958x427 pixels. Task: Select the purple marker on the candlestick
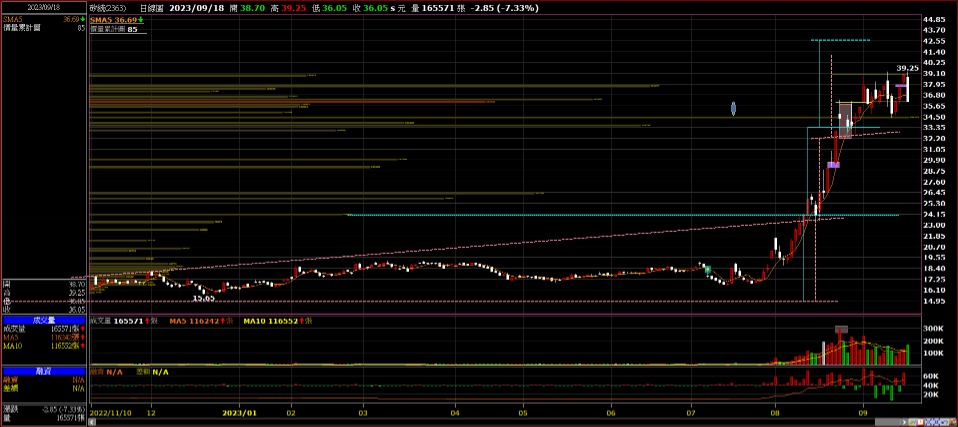pyautogui.click(x=833, y=165)
